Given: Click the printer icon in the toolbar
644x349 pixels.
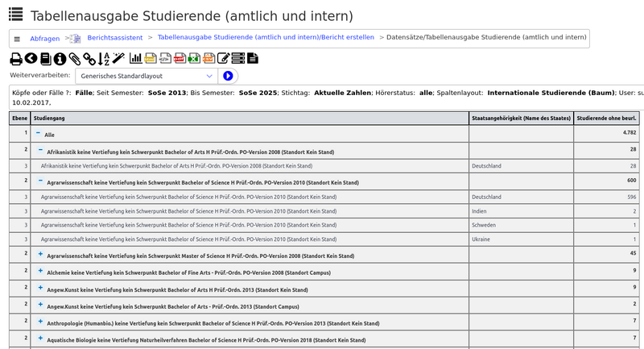Looking at the screenshot, I should tap(15, 58).
